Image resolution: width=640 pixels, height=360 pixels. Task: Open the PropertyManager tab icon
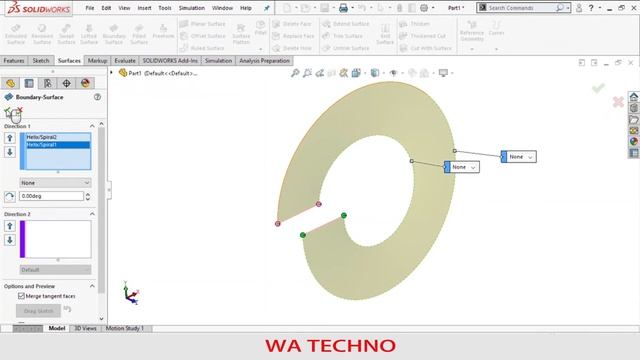[x=29, y=83]
